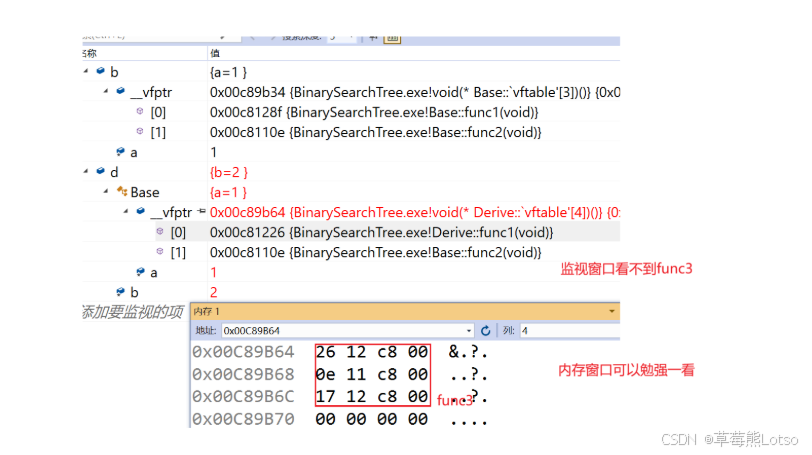Viewport: 812px width, 455px height.
Task: Click the 值 column header
Action: point(215,53)
